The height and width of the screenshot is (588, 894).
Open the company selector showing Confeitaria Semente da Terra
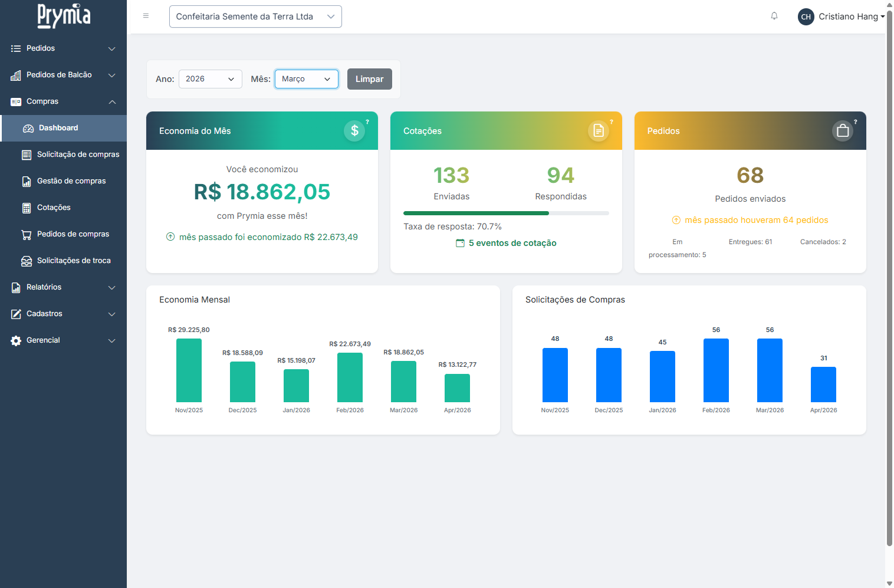[x=255, y=16]
